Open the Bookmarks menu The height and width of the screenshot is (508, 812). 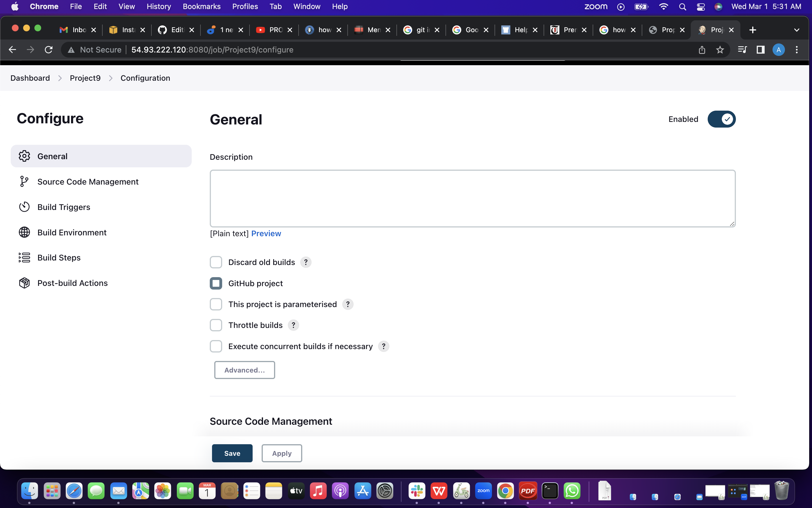tap(202, 6)
